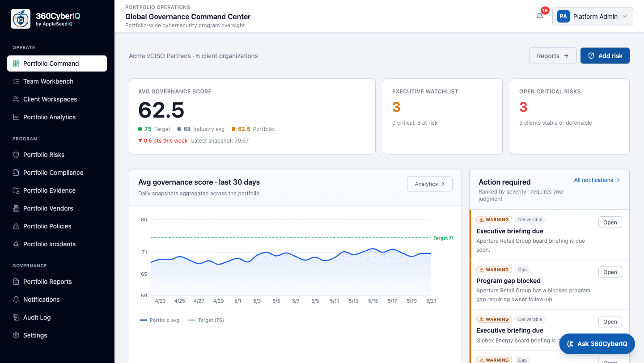This screenshot has height=363, width=644.
Task: Select Portfolio Risks menu item
Action: click(x=57, y=155)
